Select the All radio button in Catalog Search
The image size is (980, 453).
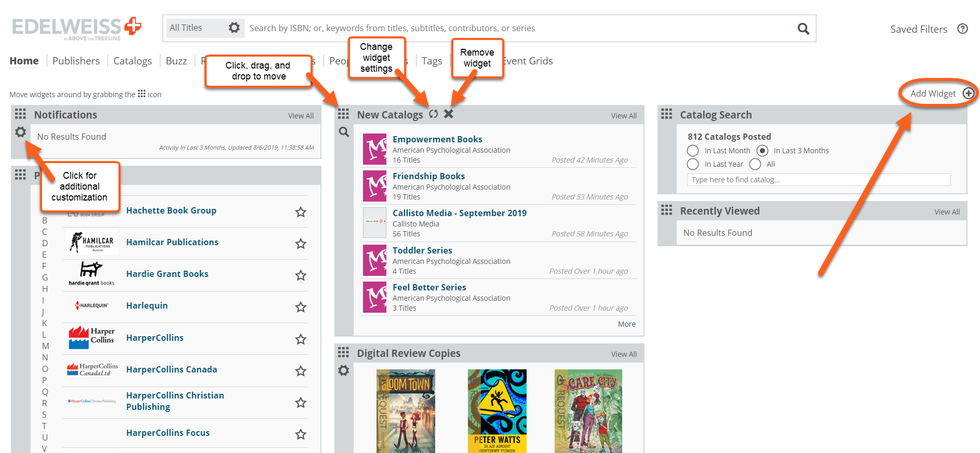[755, 164]
